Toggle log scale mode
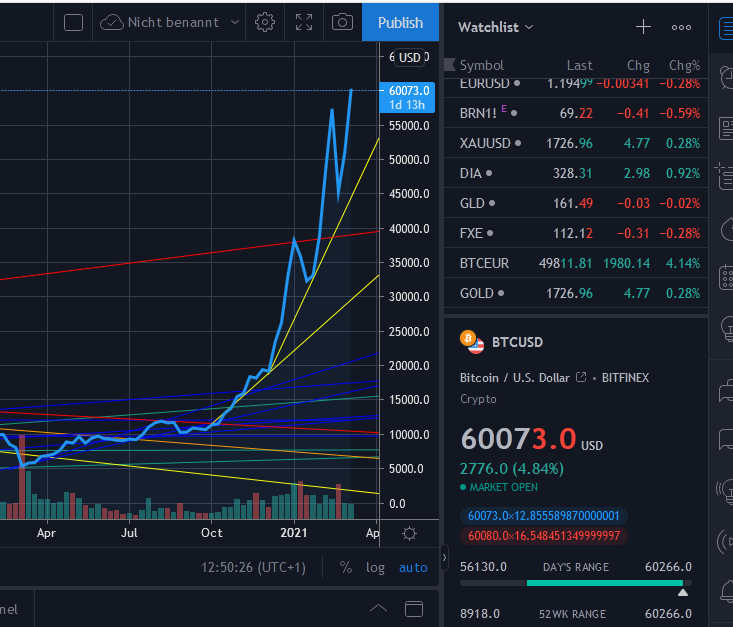This screenshot has height=627, width=733. click(375, 567)
